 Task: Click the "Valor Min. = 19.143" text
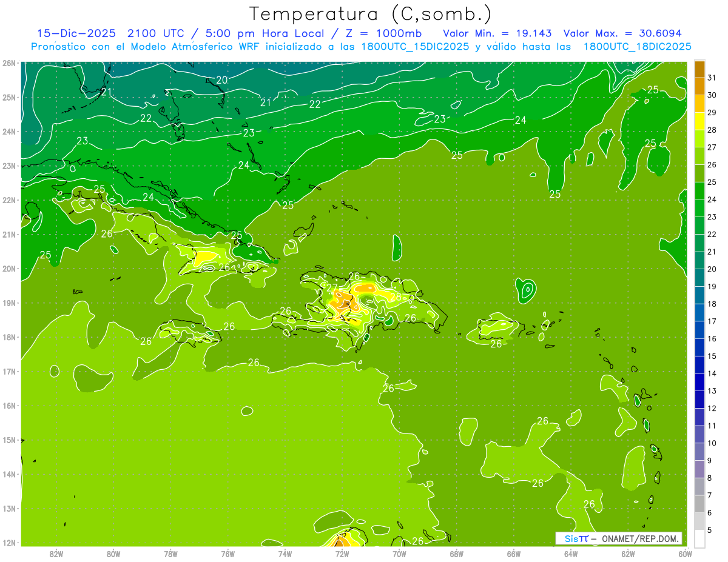pos(499,33)
